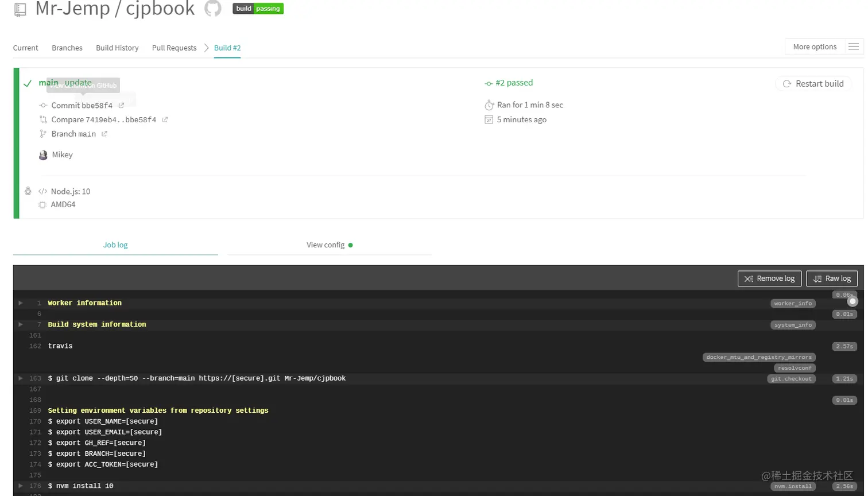The image size is (868, 496).
Task: Click the resolvconf fold tag
Action: click(x=795, y=368)
